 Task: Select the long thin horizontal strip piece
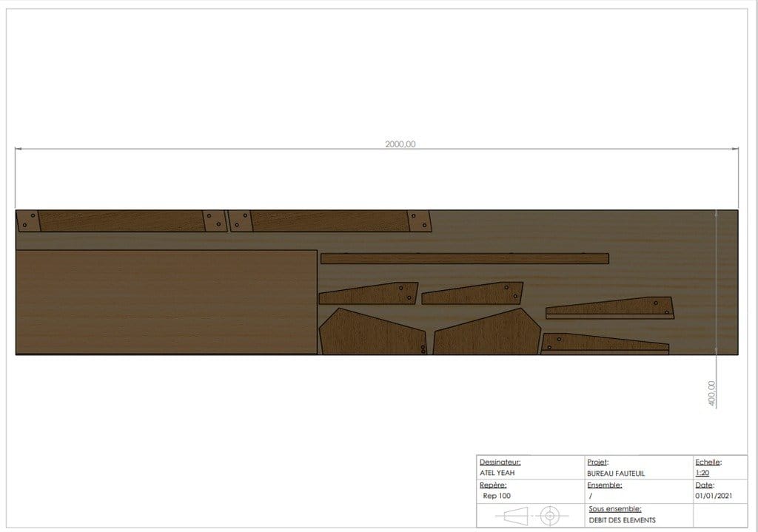point(465,258)
